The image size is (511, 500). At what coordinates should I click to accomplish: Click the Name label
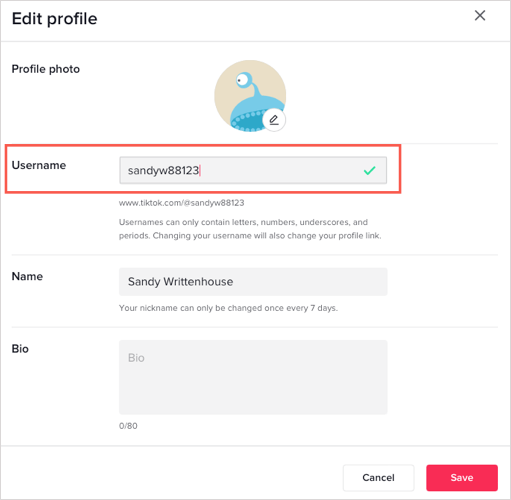(27, 276)
